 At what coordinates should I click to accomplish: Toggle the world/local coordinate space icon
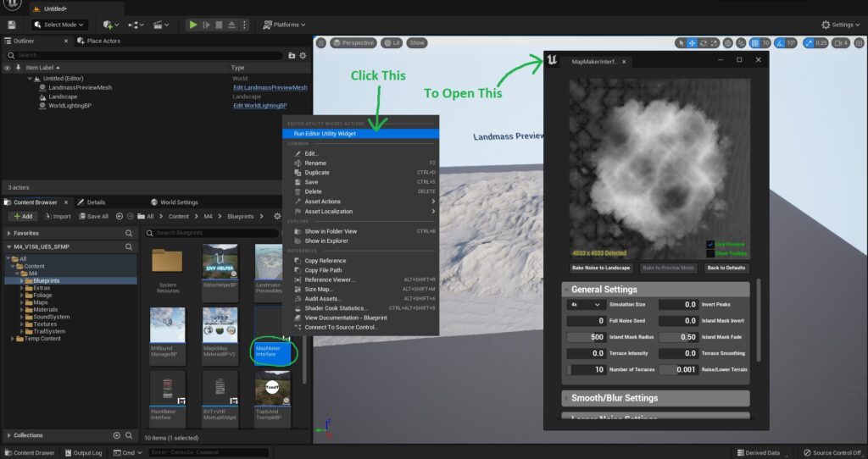point(728,42)
